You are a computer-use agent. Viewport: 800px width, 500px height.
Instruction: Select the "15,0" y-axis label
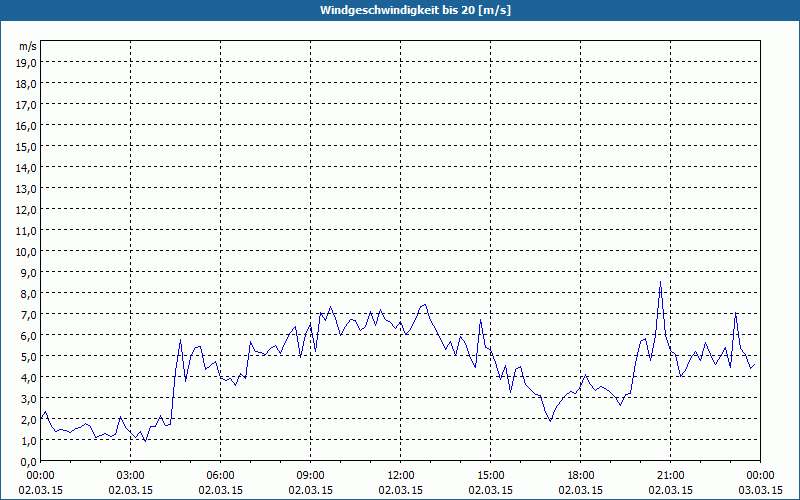(x=27, y=146)
